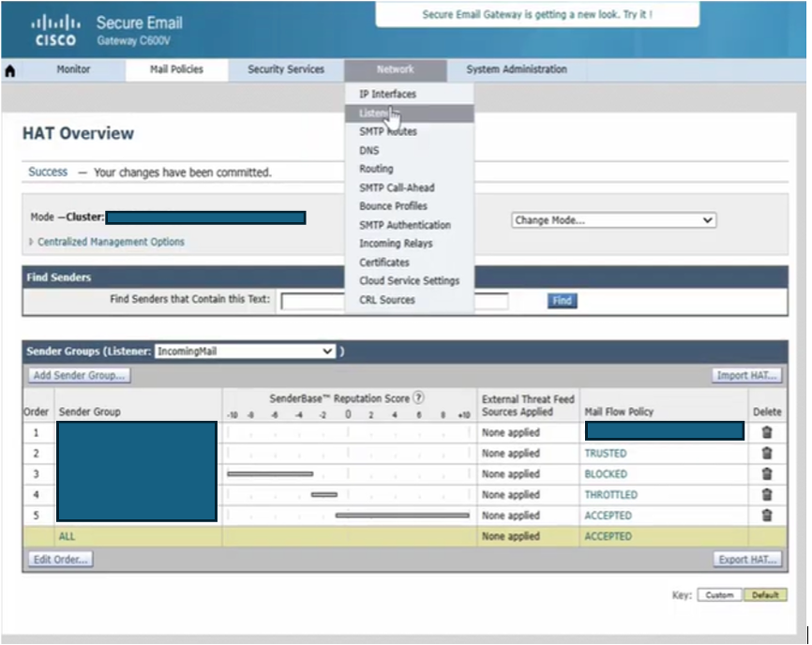Open the System Administration menu
The image size is (812, 645).
pos(516,69)
